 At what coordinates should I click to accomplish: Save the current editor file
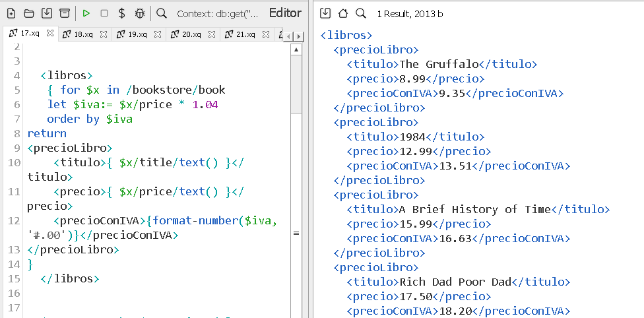(46, 13)
